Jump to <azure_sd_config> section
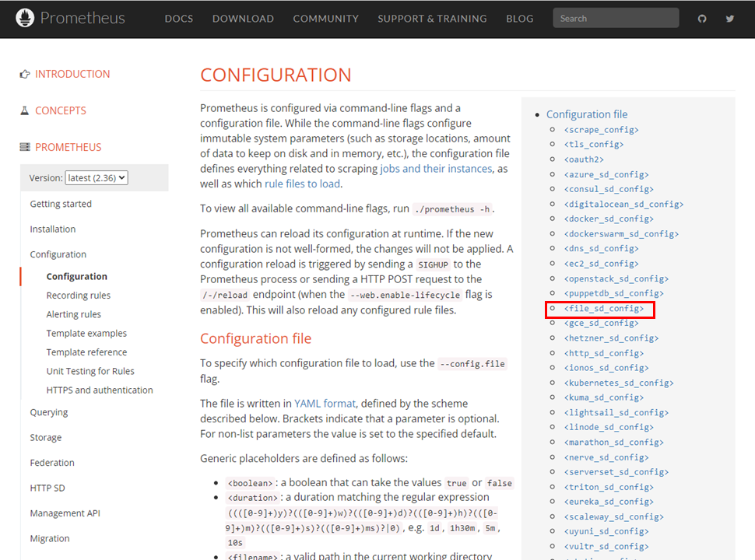The image size is (755, 560). click(606, 174)
